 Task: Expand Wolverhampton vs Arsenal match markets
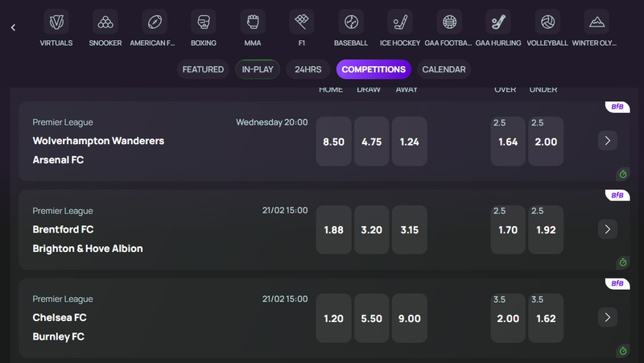point(608,141)
